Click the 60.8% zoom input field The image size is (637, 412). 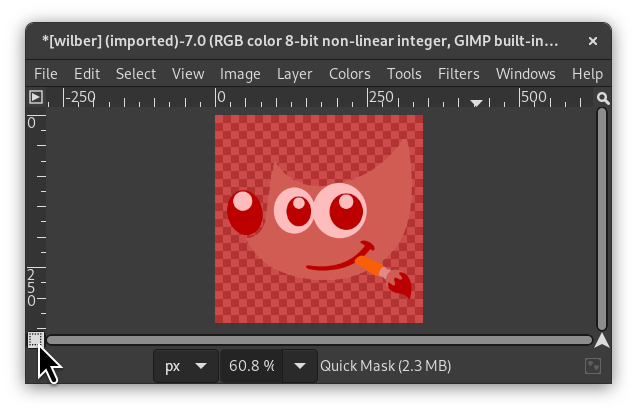tap(251, 366)
